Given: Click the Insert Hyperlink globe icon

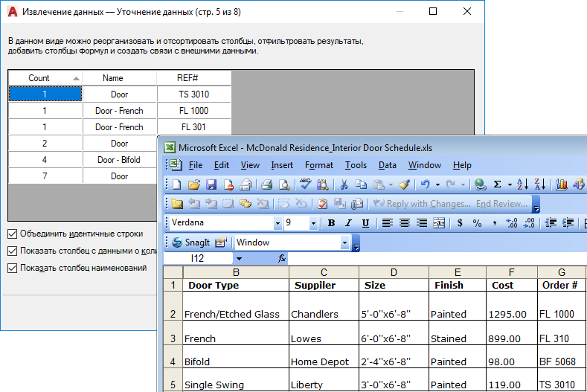Looking at the screenshot, I should (481, 184).
